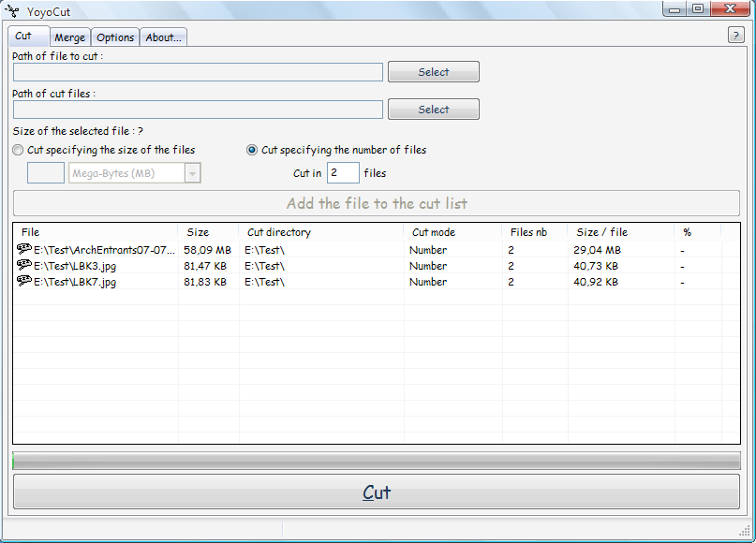This screenshot has height=543, width=756.
Task: Click the file icon beside LBK3.jpg
Action: click(24, 265)
